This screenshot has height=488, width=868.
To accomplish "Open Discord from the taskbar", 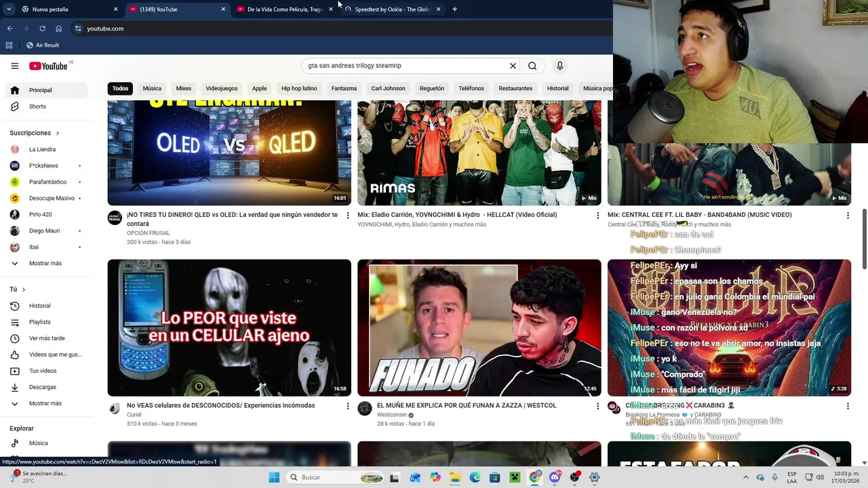I will point(555,477).
